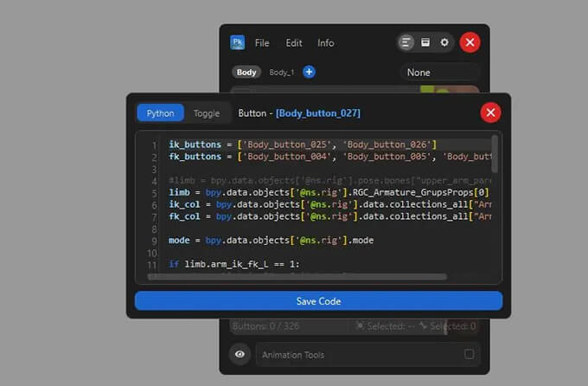Add a new tab with plus icon

(309, 72)
